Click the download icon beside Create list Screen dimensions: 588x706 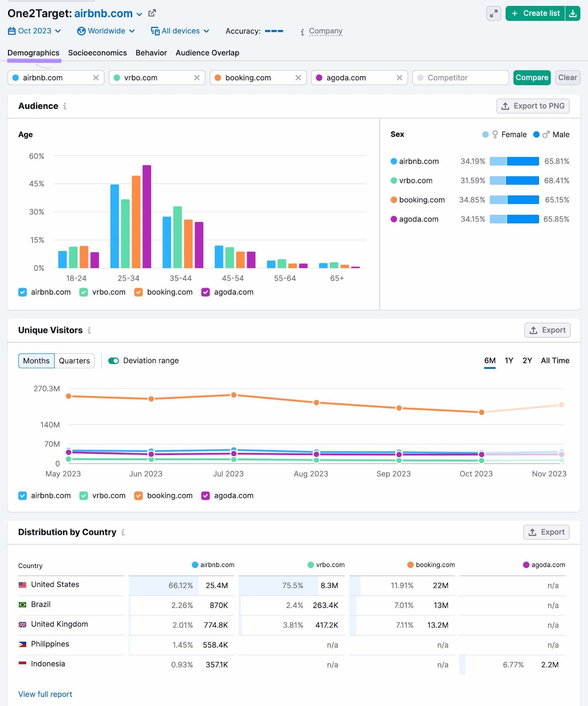click(x=573, y=13)
